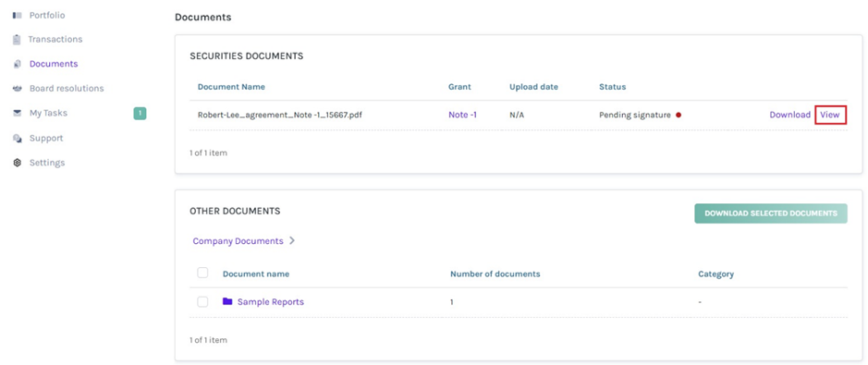The height and width of the screenshot is (365, 868).
Task: Open the Sample Reports folder link
Action: click(271, 302)
